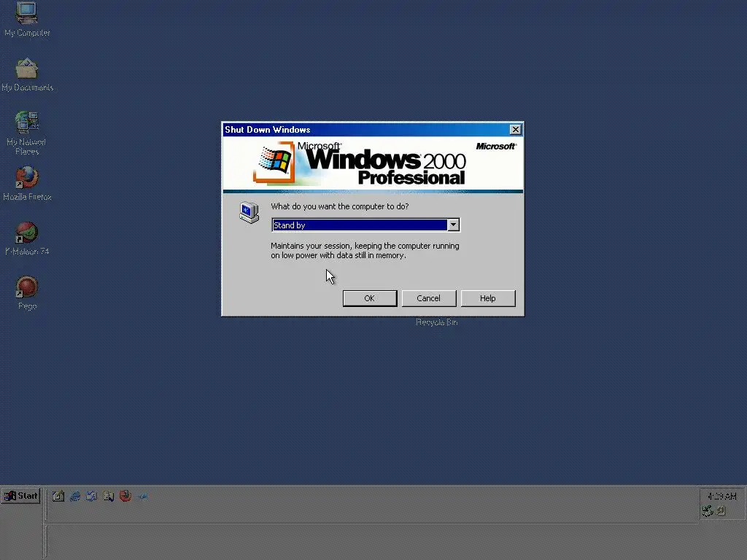Confirm Stand by with the OK button
Viewport: 747px width, 560px height.
point(370,298)
